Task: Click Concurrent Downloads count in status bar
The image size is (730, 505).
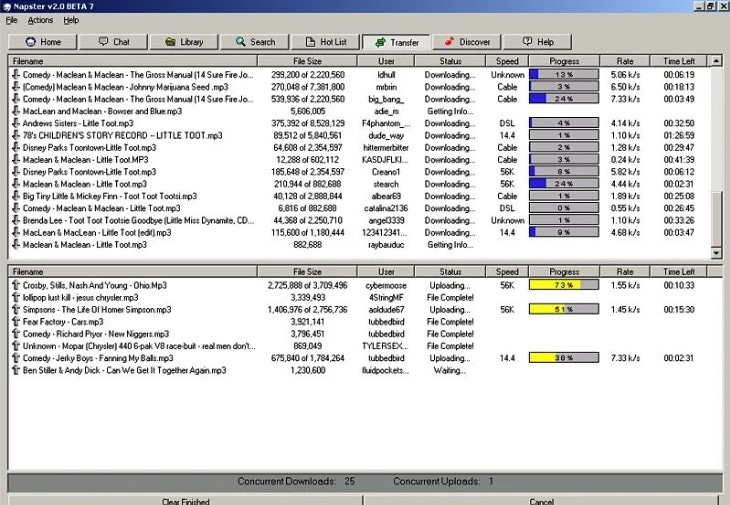Action: [350, 481]
